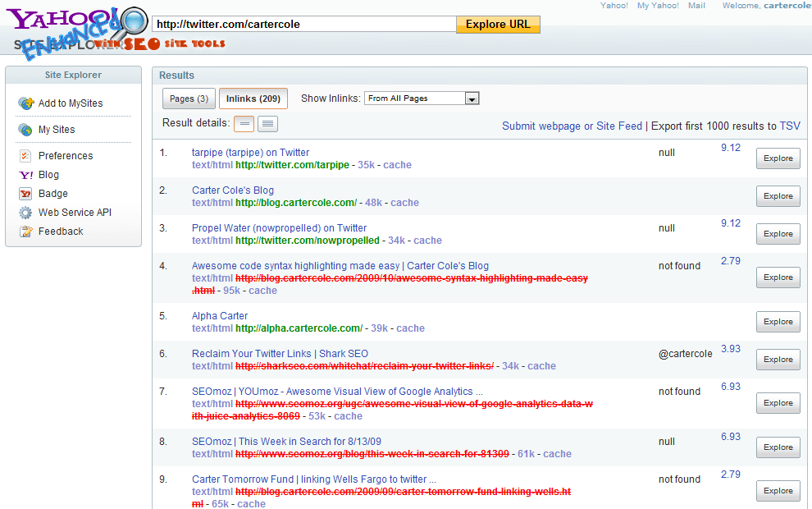This screenshot has width=812, height=509.
Task: Click Explore button for tarpipe result
Action: point(778,158)
